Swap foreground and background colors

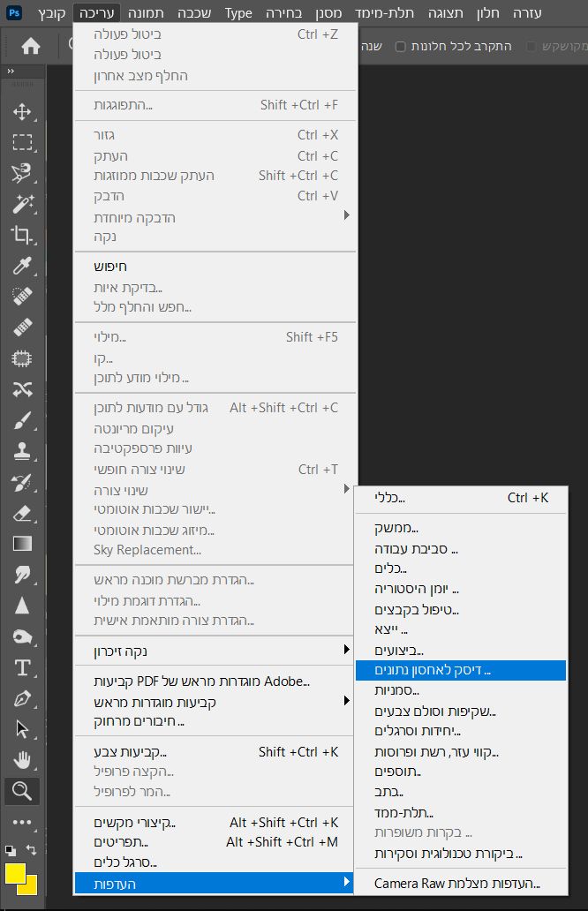pyautogui.click(x=33, y=850)
